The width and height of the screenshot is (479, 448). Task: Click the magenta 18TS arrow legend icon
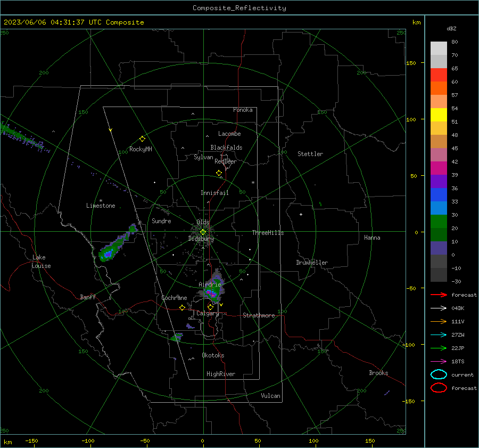tap(439, 362)
